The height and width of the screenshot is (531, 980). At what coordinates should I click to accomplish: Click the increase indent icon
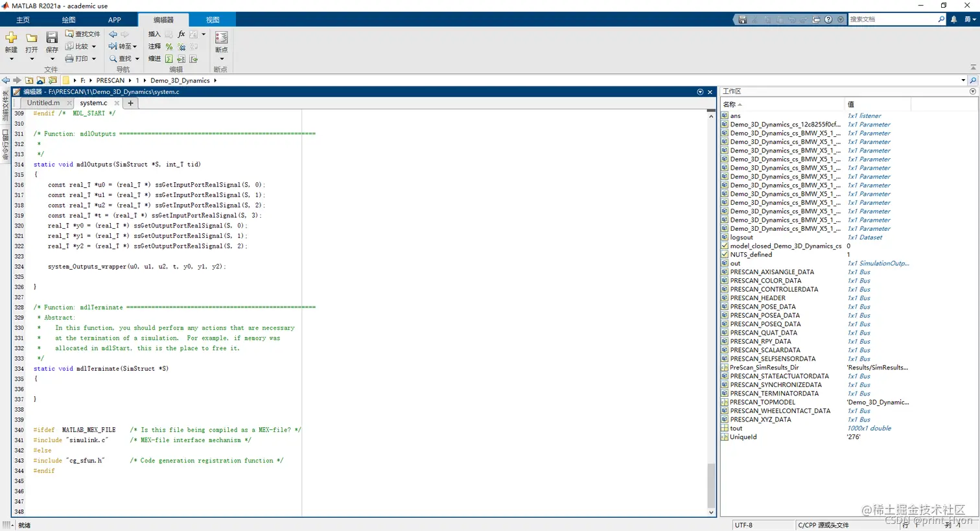tap(181, 59)
